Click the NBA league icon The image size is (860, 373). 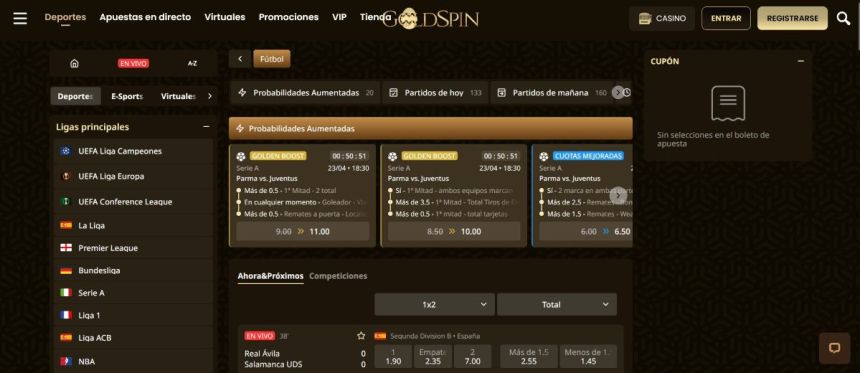pyautogui.click(x=66, y=361)
